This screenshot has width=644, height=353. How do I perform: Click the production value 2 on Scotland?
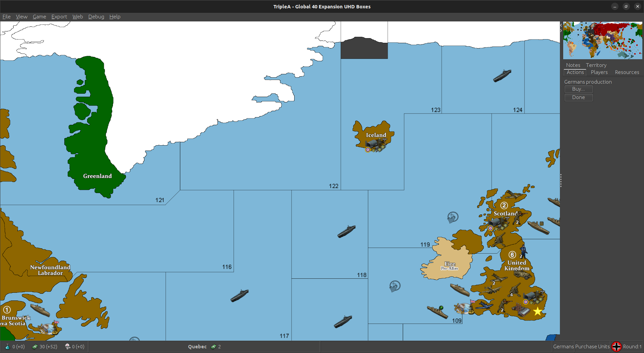[504, 205]
